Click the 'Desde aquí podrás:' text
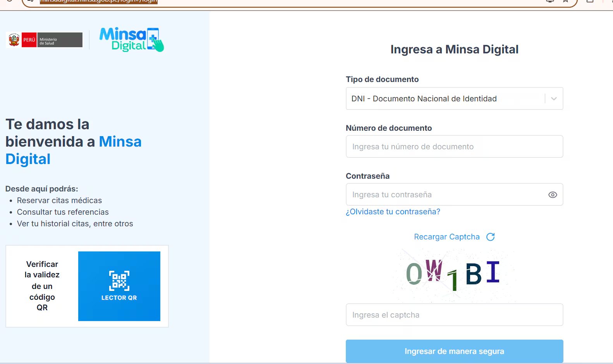Screen dimensions: 613x364 pyautogui.click(x=42, y=189)
